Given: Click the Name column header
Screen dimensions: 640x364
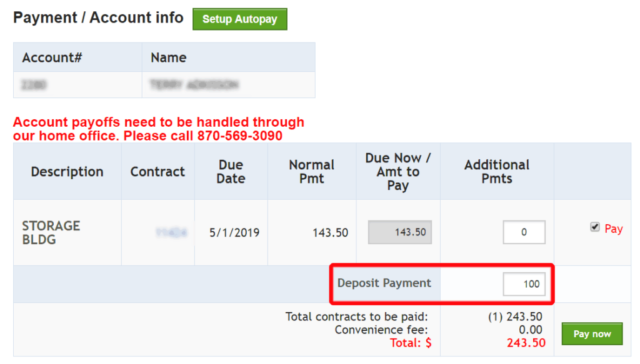Looking at the screenshot, I should click(169, 57).
